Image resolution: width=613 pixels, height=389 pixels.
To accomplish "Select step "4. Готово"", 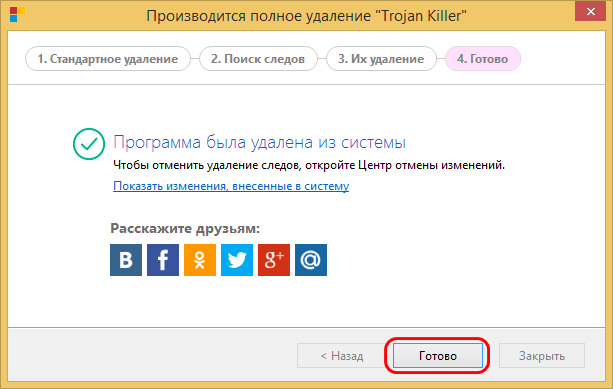I will pos(483,59).
